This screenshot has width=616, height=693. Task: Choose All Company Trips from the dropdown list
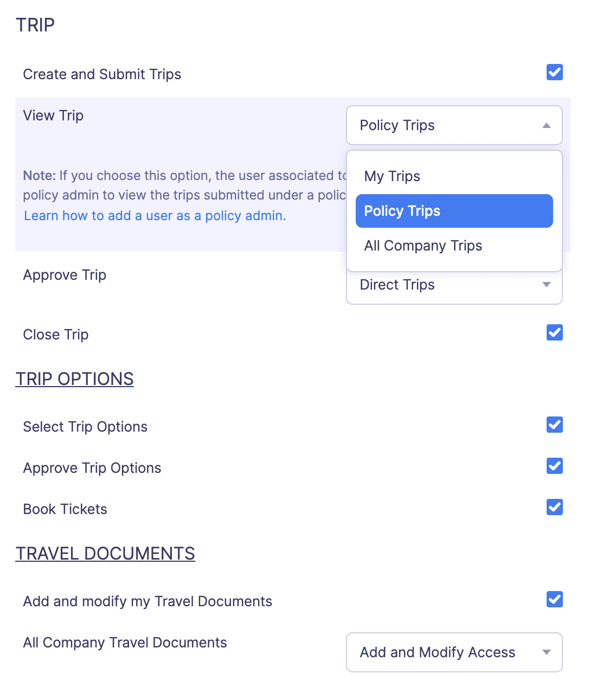point(423,245)
